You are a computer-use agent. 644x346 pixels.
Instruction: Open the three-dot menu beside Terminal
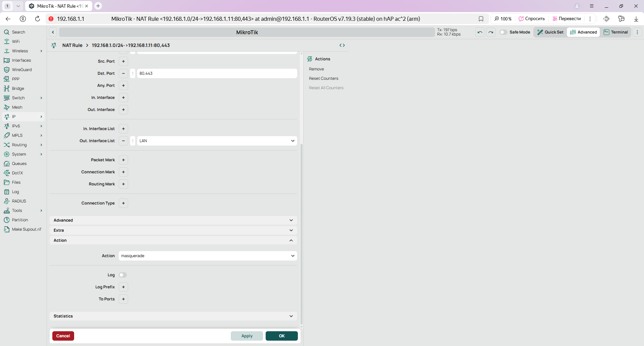coord(637,32)
